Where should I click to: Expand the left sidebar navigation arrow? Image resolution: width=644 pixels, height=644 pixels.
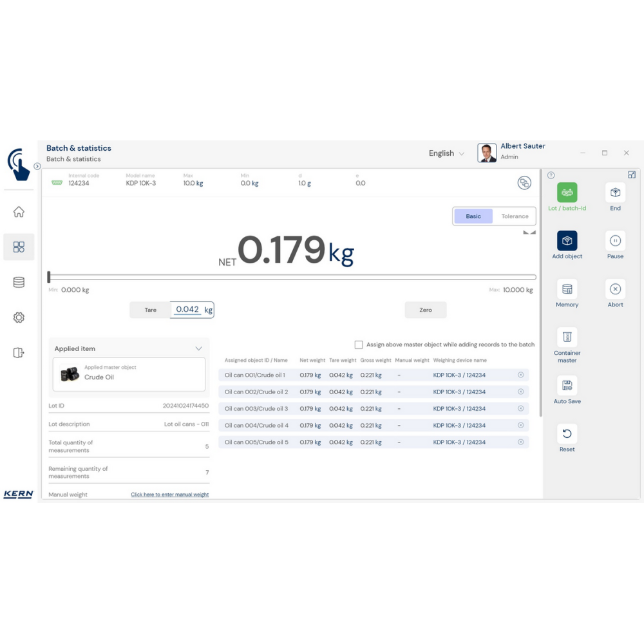click(37, 166)
